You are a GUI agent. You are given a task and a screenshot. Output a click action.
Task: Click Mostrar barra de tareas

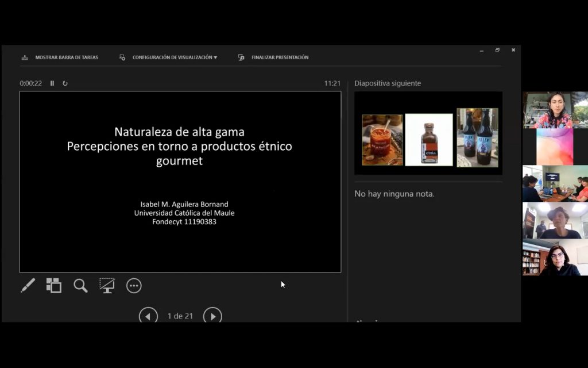coord(60,57)
